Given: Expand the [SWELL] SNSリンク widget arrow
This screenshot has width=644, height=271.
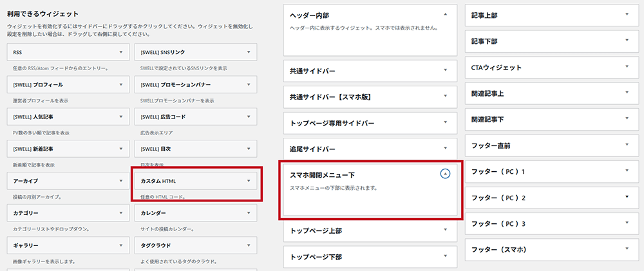Looking at the screenshot, I should [249, 52].
